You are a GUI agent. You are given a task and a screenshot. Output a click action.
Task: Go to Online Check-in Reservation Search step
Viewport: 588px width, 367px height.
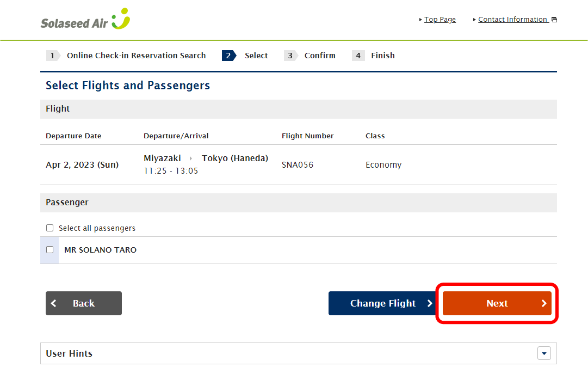pyautogui.click(x=136, y=56)
